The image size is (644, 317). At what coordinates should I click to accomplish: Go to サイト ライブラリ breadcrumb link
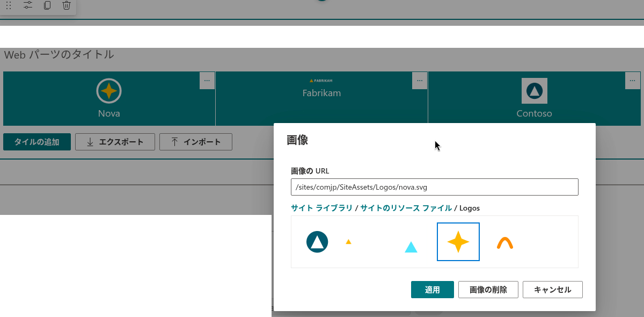[322, 208]
